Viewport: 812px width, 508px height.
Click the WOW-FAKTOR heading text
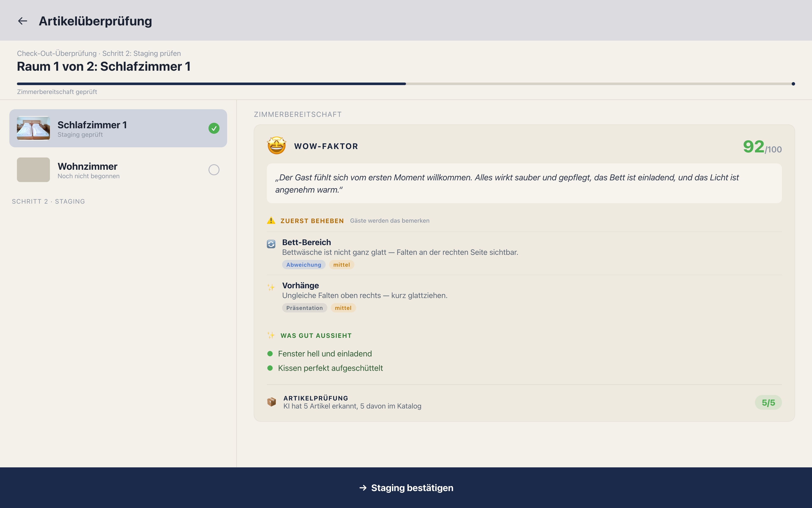click(x=326, y=146)
